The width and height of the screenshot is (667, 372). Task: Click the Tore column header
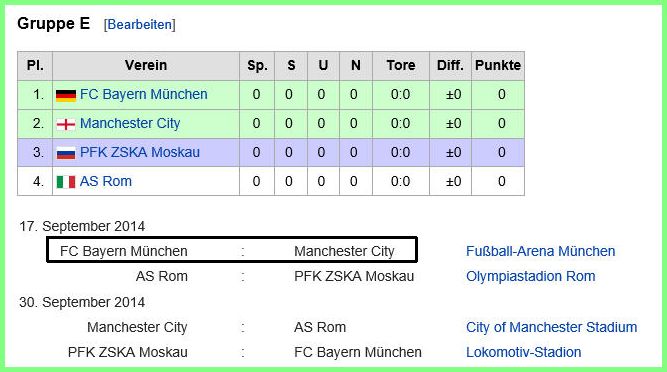401,65
